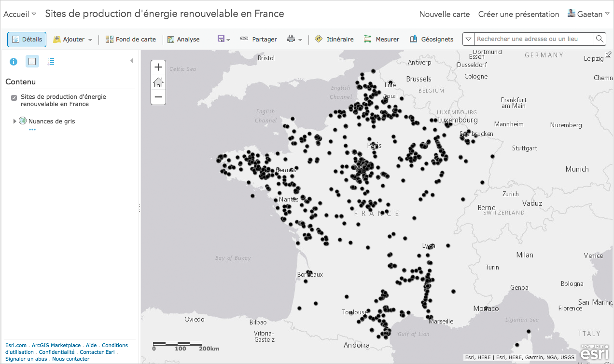Screen dimensions: 614x364
Task: Click the panel resize handle dots
Action: click(139, 208)
